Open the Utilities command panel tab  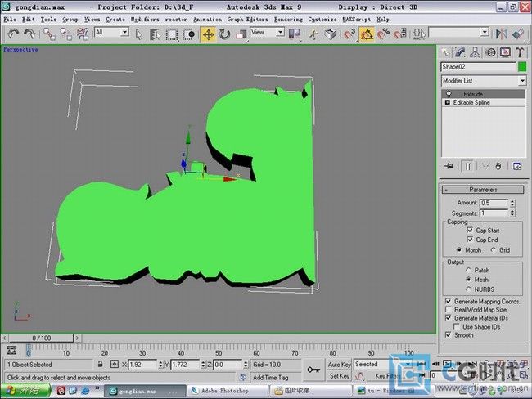[x=520, y=52]
